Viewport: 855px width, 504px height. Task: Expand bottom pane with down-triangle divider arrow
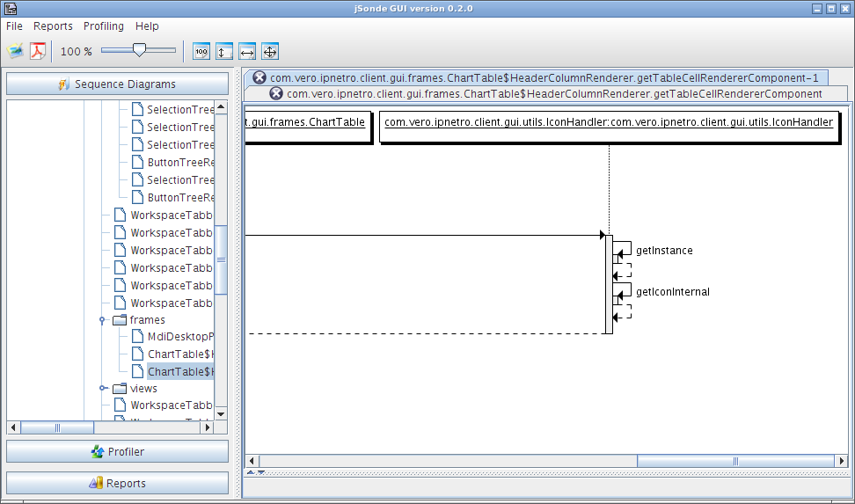pos(260,472)
